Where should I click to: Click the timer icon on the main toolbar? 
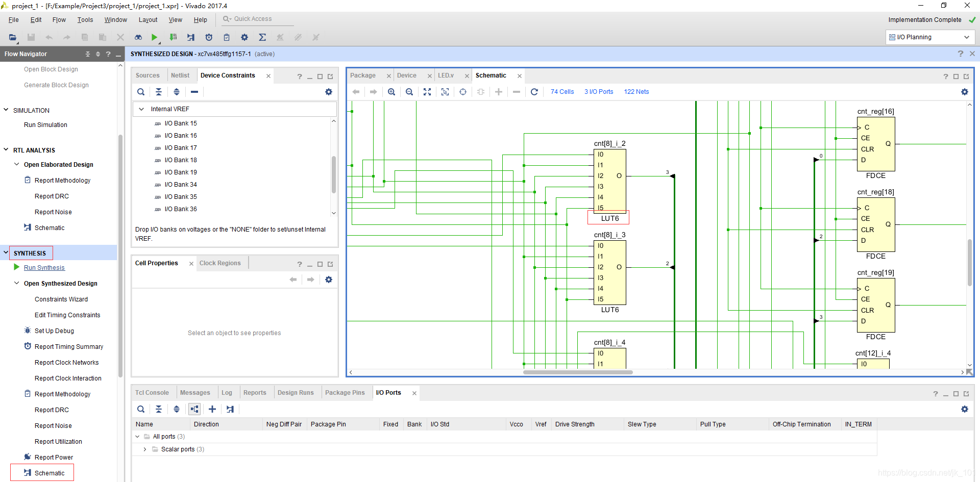(209, 37)
